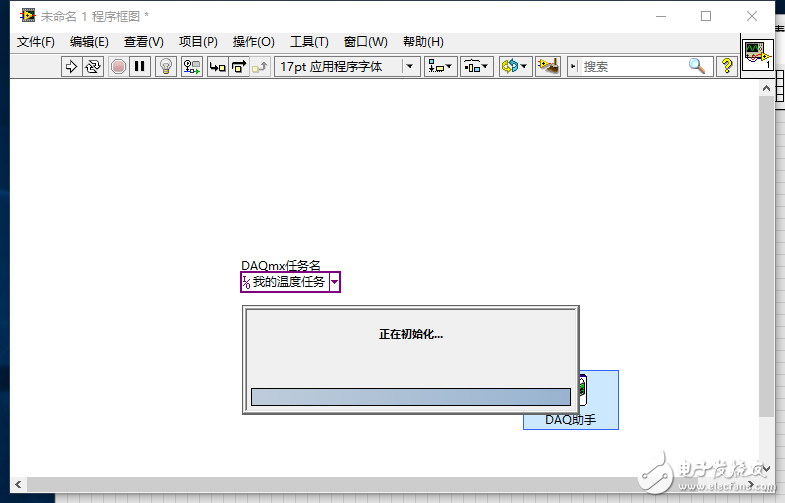Screen dimensions: 785x503
Task: Toggle the Highlight Execution light bulb
Action: (166, 67)
